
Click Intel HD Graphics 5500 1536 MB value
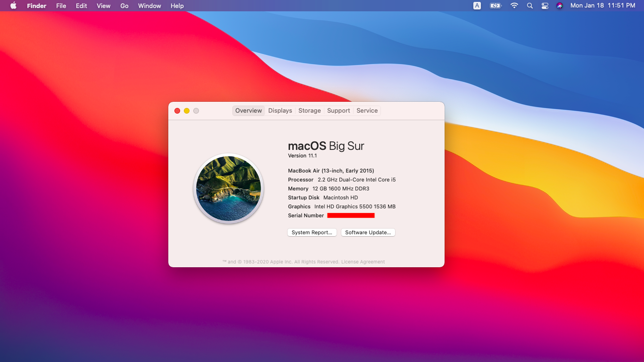[x=355, y=206]
